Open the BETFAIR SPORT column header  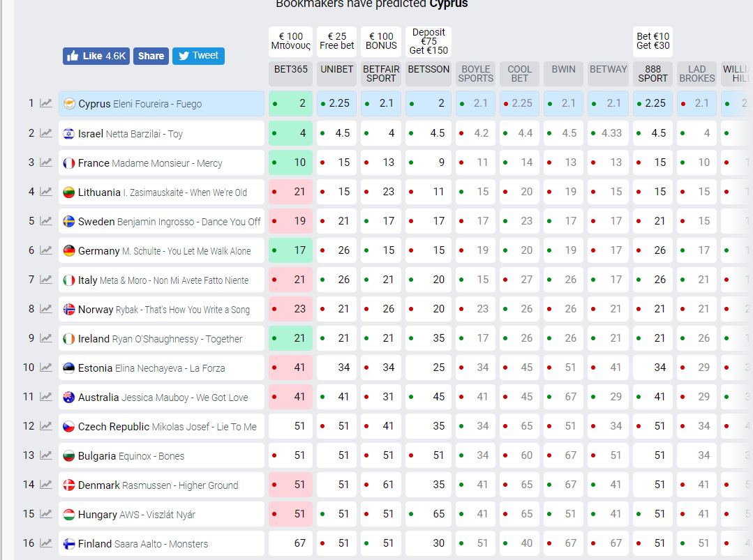(x=381, y=74)
